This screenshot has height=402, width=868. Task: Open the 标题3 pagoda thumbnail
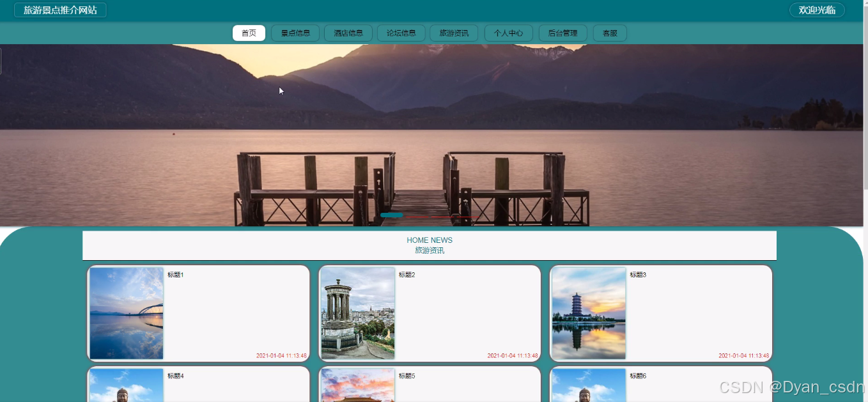(x=589, y=313)
